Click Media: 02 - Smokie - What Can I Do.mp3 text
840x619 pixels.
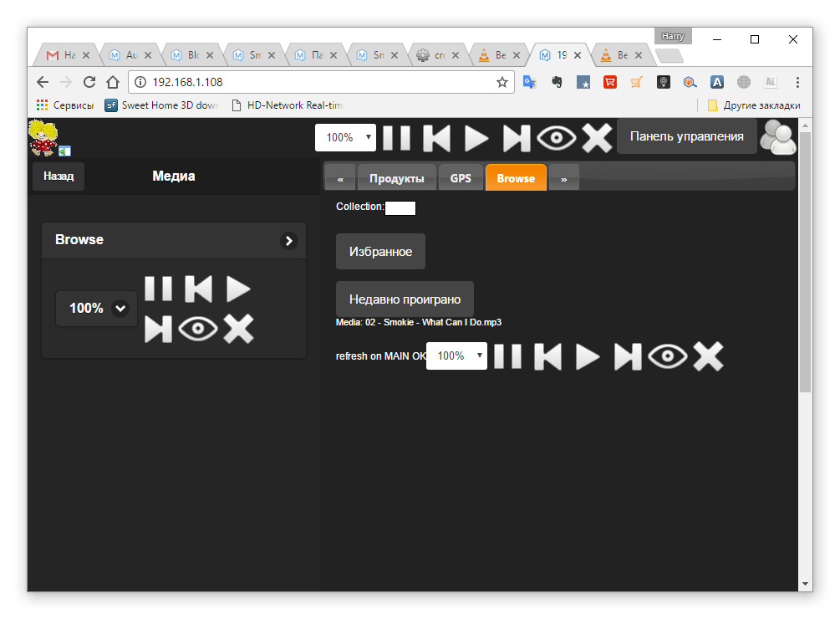[x=419, y=322]
